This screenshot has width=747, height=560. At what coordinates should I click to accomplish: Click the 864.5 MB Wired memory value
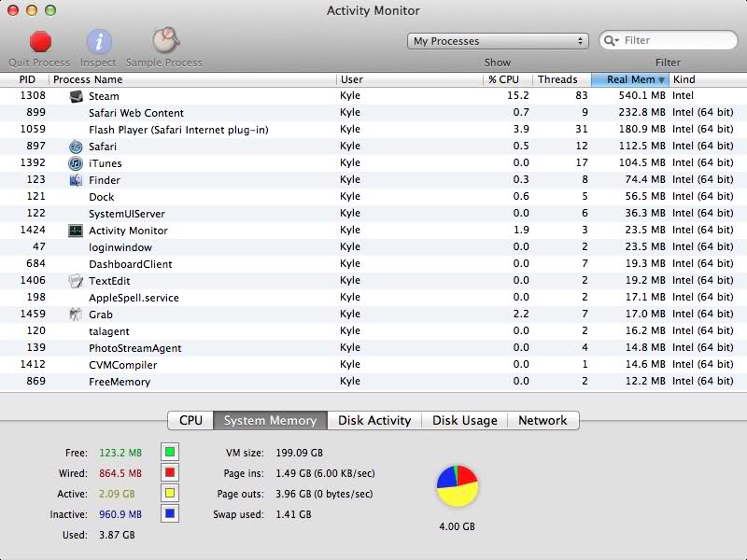click(x=120, y=473)
